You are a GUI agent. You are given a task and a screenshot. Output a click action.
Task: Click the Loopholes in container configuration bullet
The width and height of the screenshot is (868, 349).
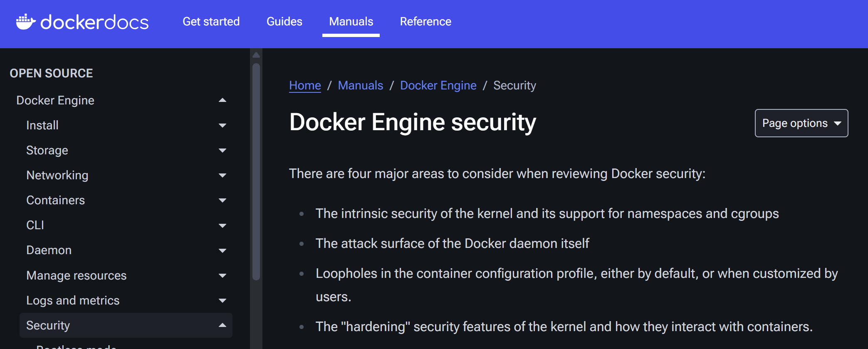point(576,285)
